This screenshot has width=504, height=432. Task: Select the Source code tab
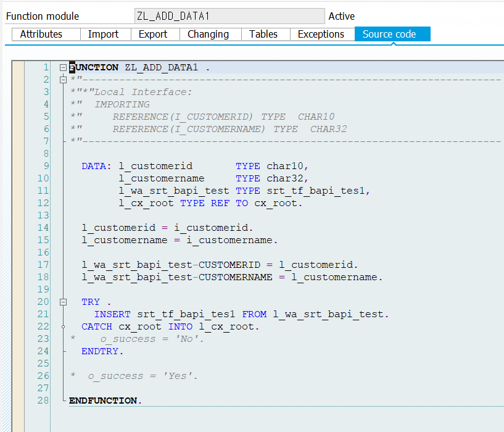[x=389, y=35]
